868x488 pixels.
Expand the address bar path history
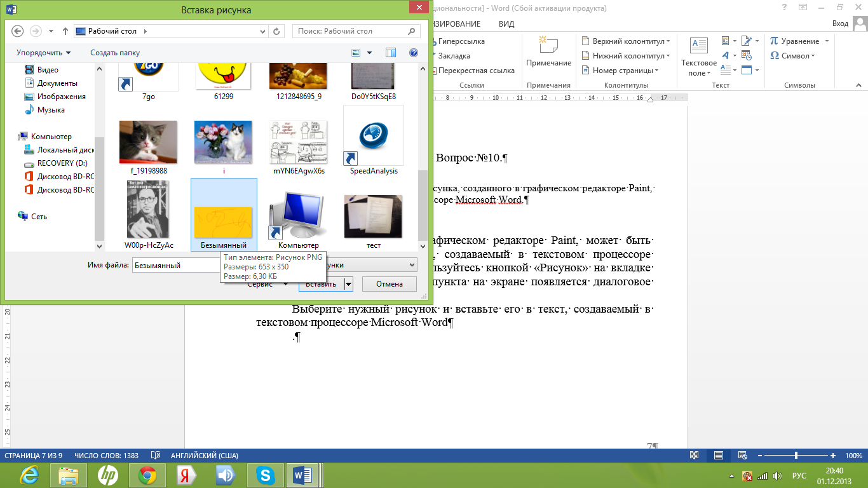[x=262, y=30]
